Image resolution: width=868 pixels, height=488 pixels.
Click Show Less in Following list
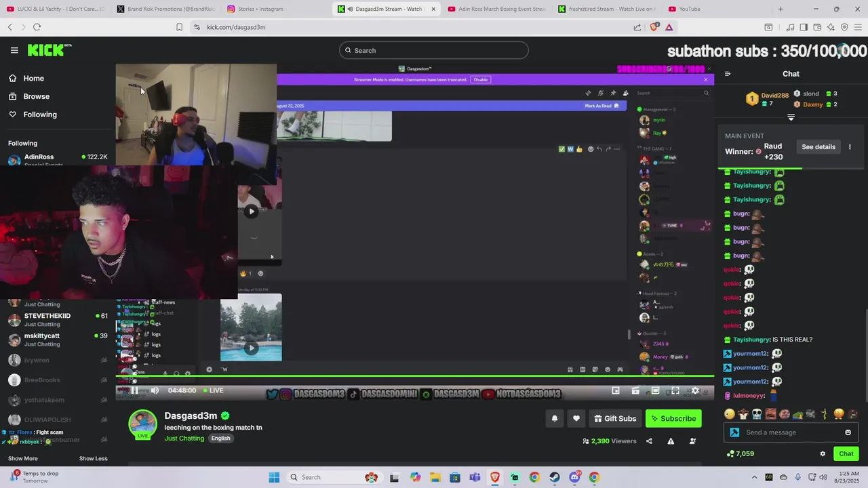(93, 459)
